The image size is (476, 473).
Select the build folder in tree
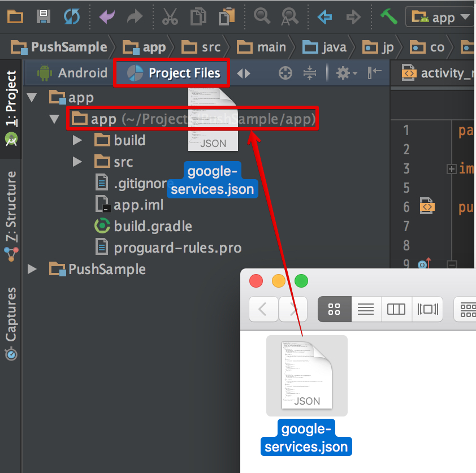(120, 141)
